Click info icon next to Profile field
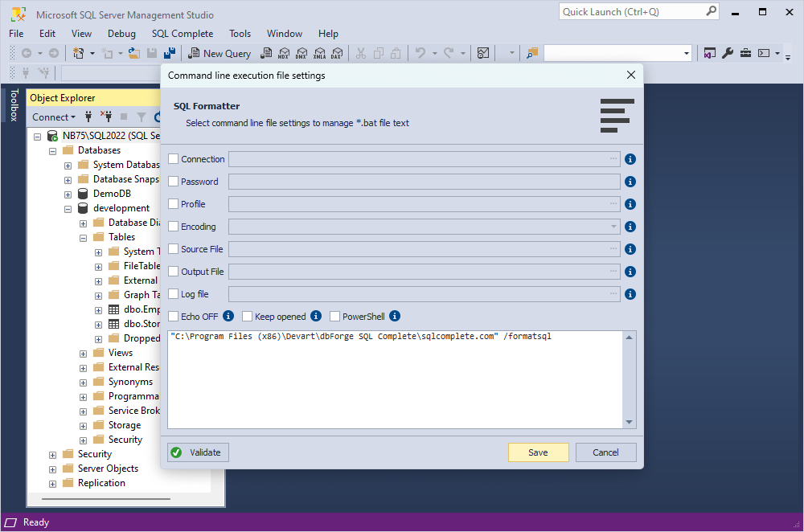The height and width of the screenshot is (532, 804). pyautogui.click(x=630, y=204)
